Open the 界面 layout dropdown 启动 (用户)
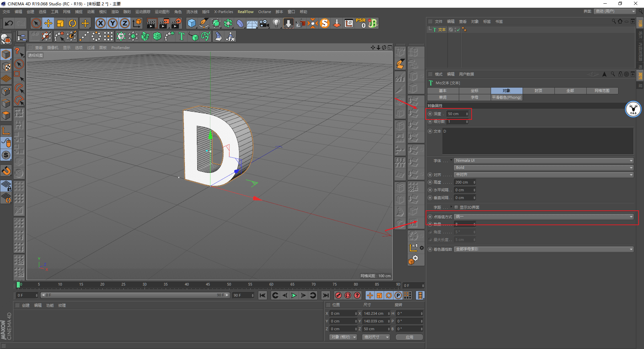 pos(615,11)
